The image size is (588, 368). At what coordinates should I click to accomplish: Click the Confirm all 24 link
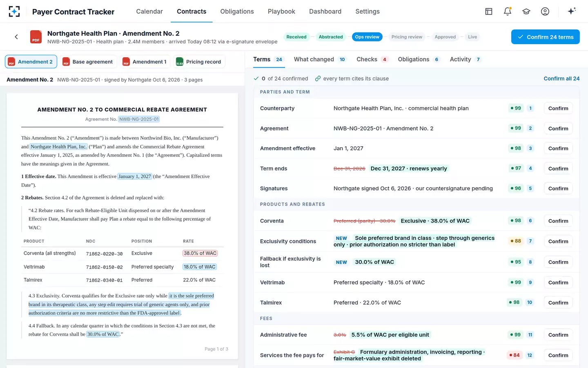tap(561, 79)
